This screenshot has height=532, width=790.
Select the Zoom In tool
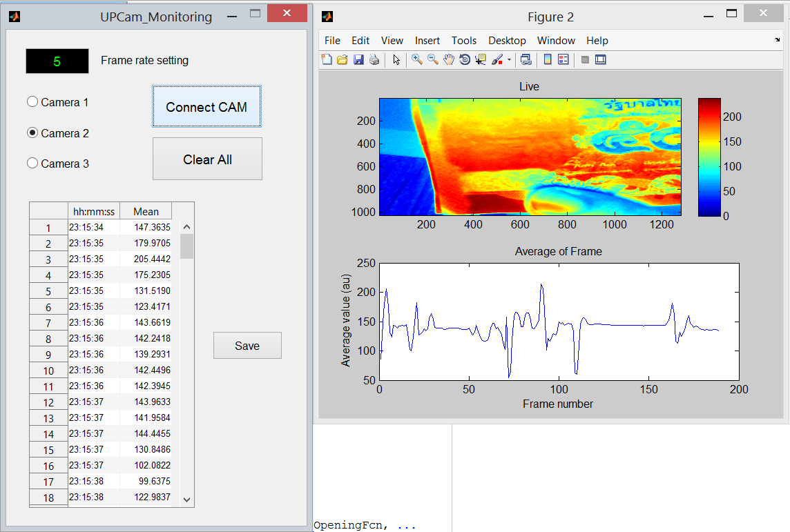[x=416, y=59]
